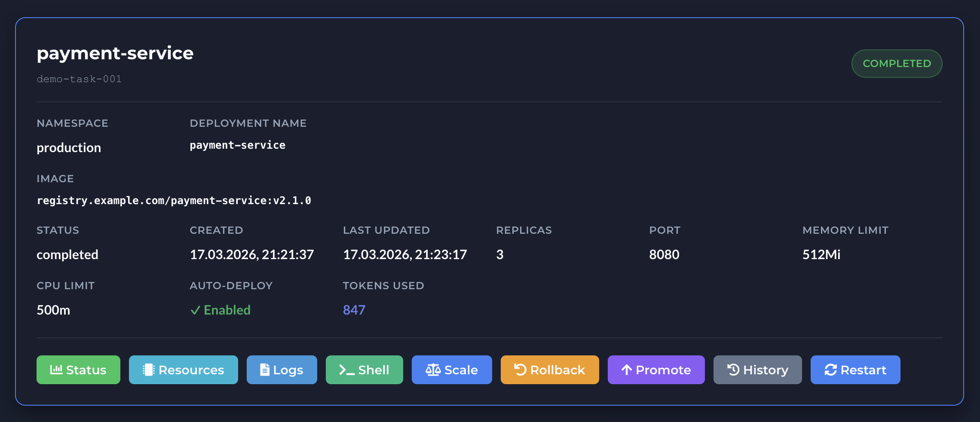Screen dimensions: 980x422
Task: Open the Logs panel for payment-service
Action: [x=282, y=369]
